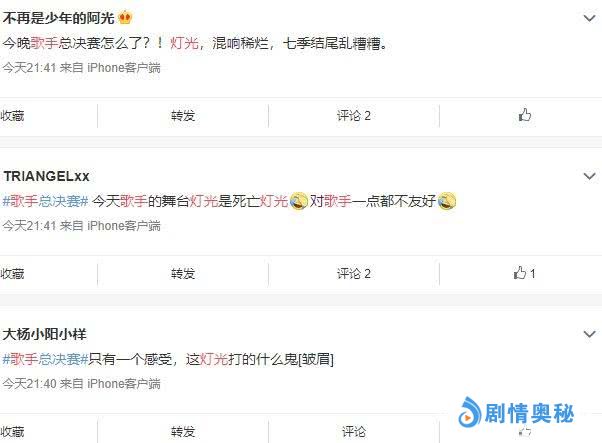Image resolution: width=602 pixels, height=443 pixels.
Task: Click the 剧情奥秘 watermark logo
Action: (516, 413)
